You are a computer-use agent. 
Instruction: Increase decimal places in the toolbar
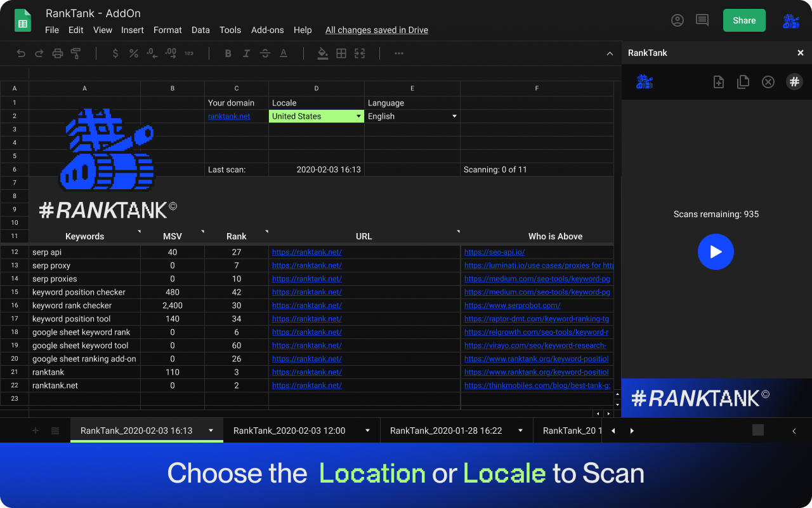pyautogui.click(x=171, y=53)
